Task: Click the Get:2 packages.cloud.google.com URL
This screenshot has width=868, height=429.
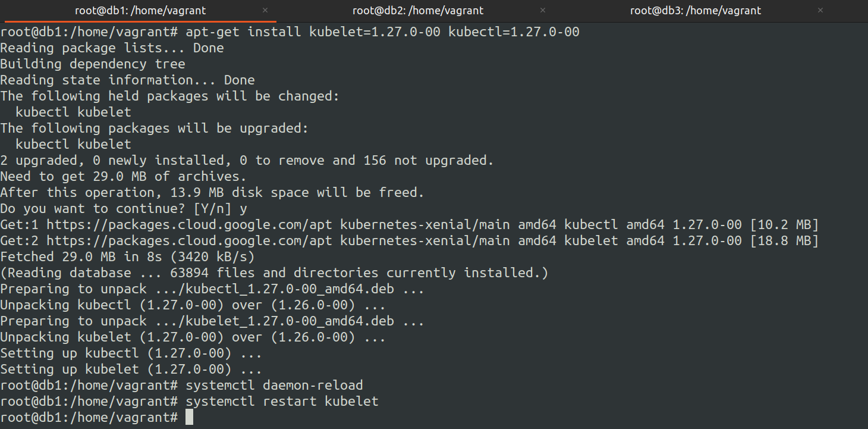Action: 193,241
